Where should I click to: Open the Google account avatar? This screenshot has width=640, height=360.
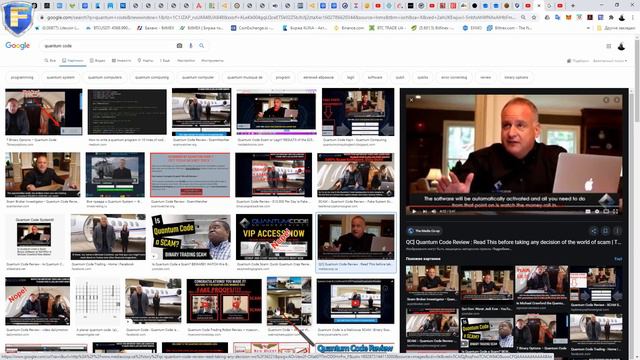point(621,46)
